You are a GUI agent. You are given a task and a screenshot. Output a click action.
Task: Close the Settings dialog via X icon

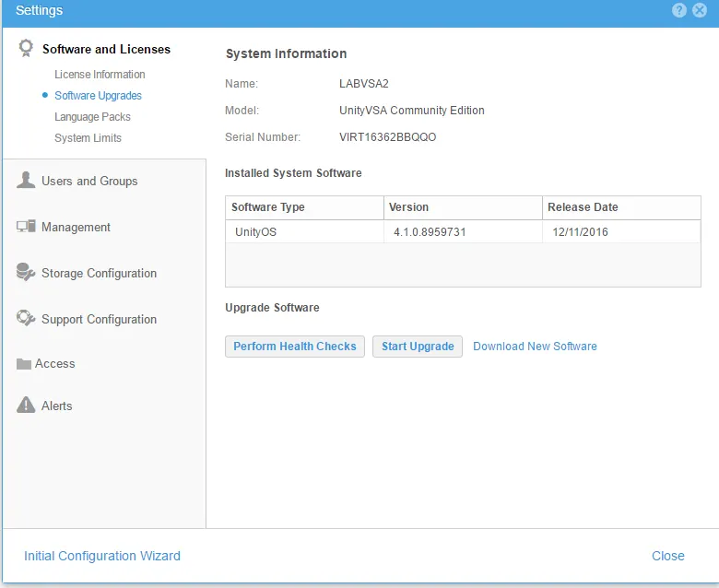(700, 10)
